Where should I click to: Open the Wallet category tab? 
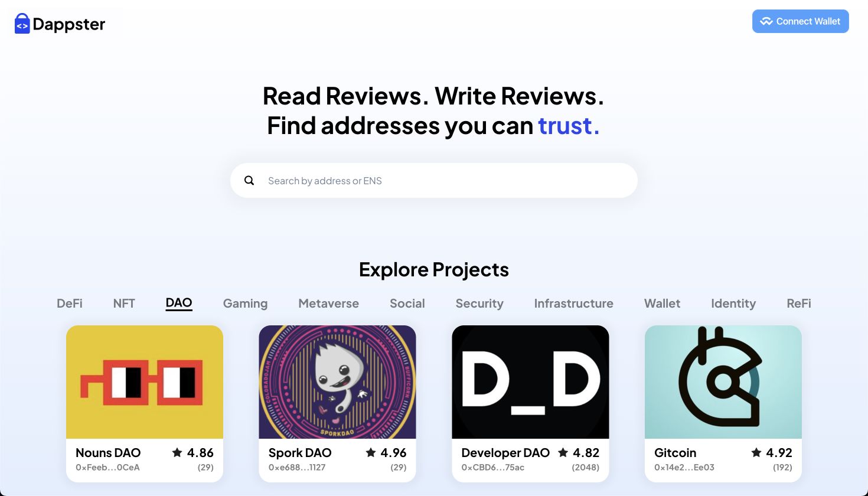click(x=662, y=304)
